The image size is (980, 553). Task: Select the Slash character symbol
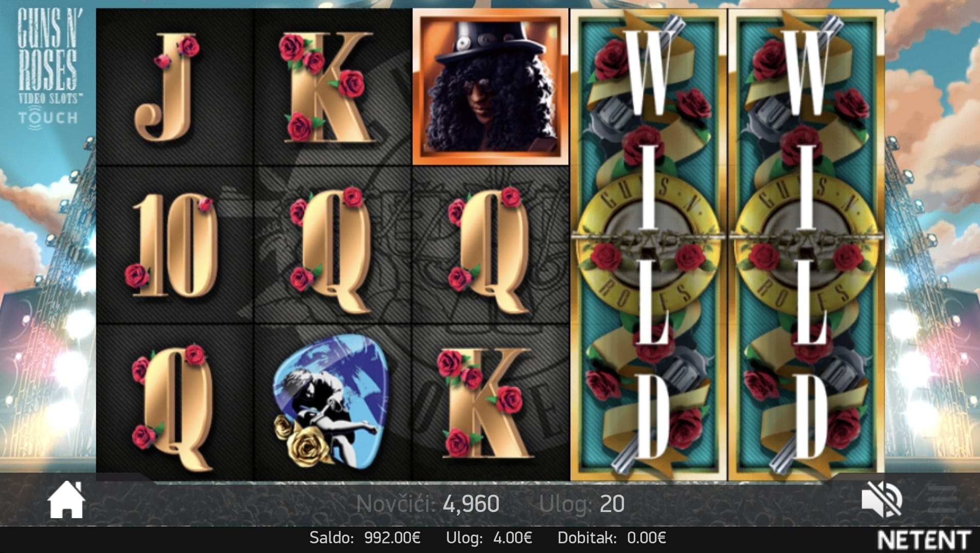491,87
